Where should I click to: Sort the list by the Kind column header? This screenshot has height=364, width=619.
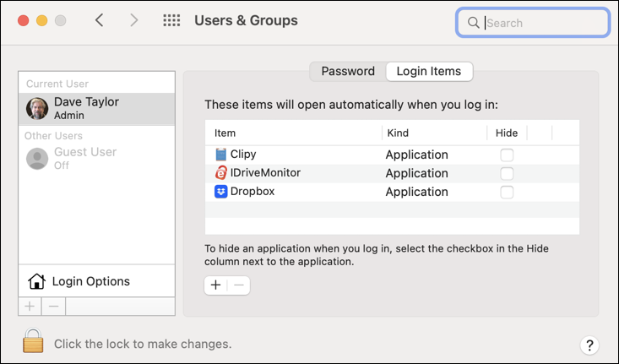[x=433, y=133]
